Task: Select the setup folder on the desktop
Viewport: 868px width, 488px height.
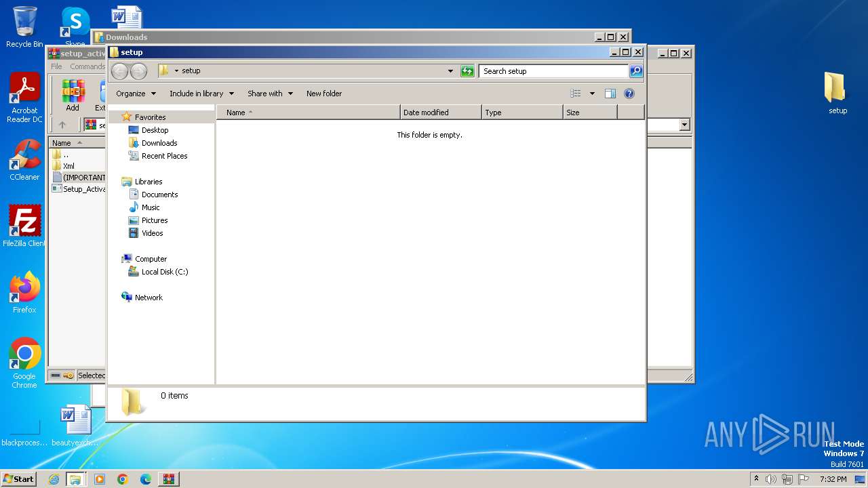Action: pos(837,93)
